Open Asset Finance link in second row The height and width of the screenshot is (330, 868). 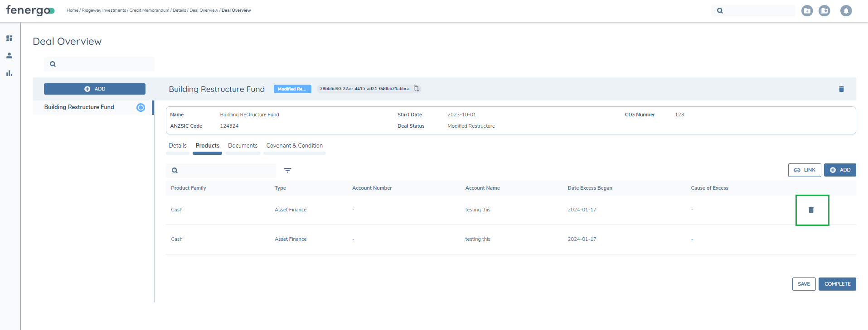291,239
